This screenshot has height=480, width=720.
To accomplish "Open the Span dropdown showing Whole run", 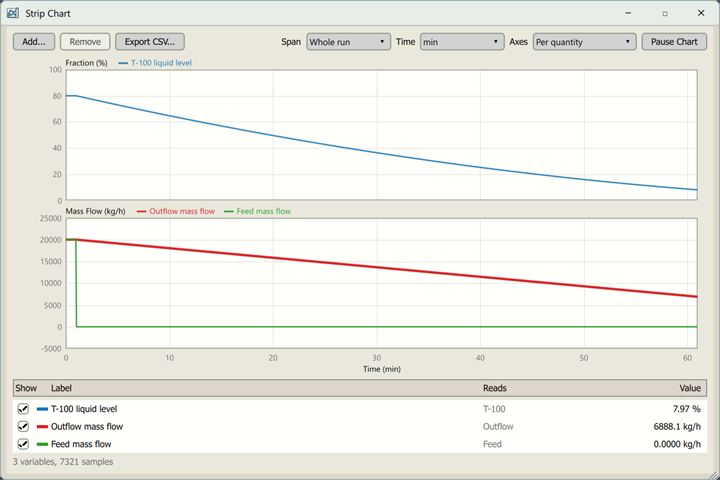I will 348,42.
